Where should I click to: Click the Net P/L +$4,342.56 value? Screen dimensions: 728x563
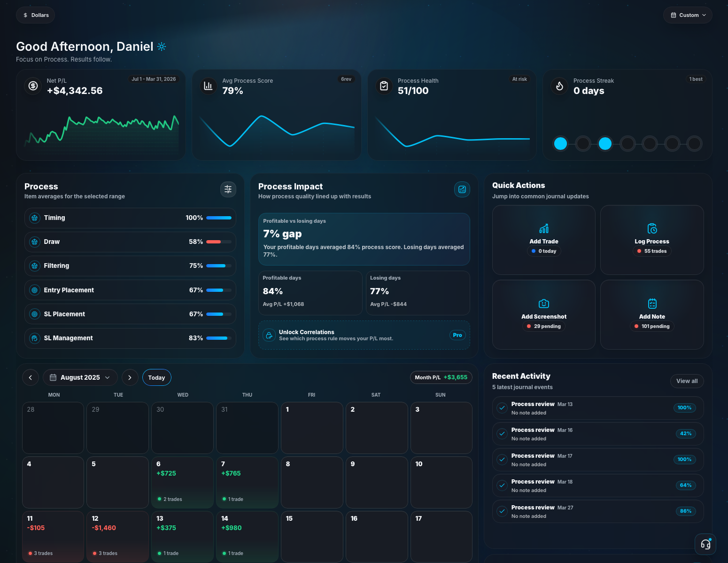pyautogui.click(x=75, y=91)
